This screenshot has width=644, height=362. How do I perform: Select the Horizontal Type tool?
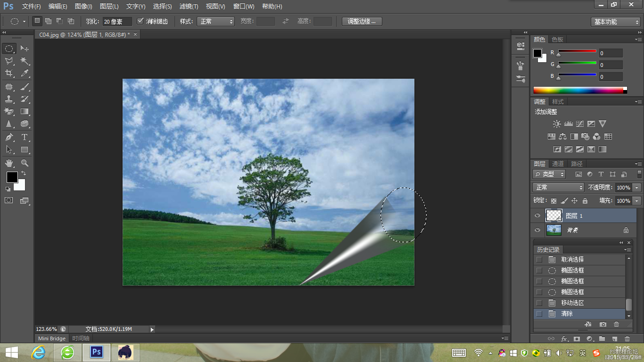tap(25, 137)
